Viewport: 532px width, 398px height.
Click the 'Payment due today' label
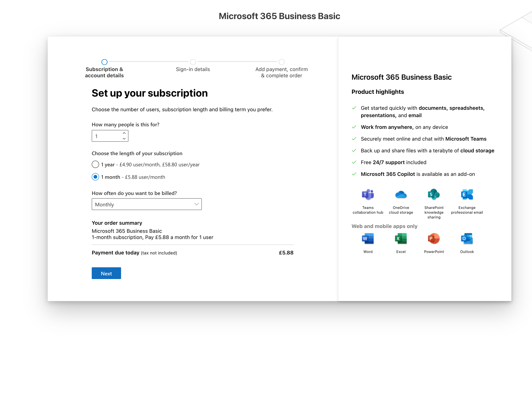(115, 253)
